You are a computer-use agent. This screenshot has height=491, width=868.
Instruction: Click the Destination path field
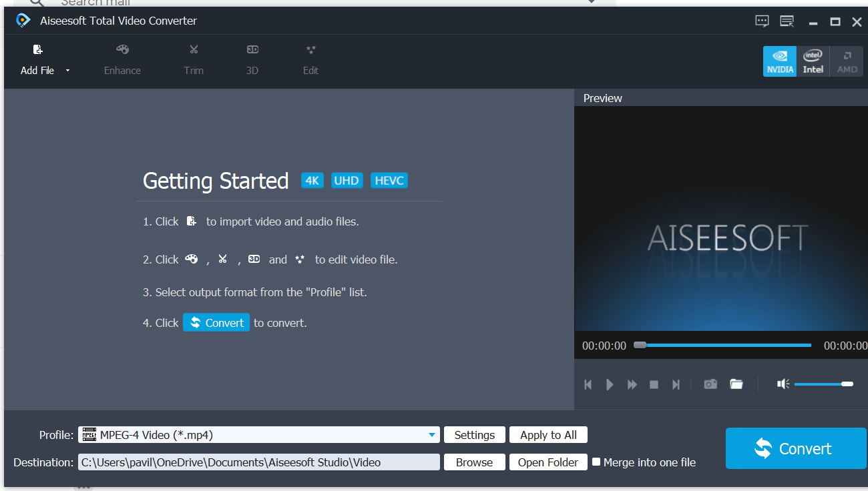(259, 462)
